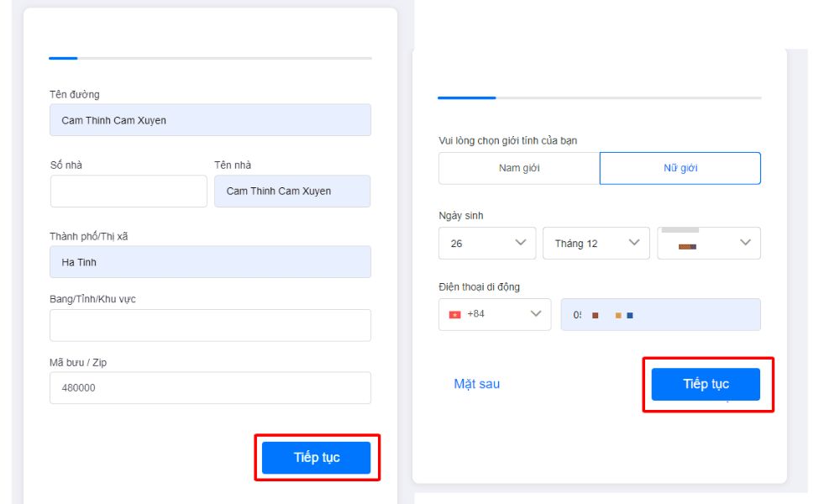Click the chevron arrow in the month dropdown
This screenshot has width=840, height=504.
(634, 243)
